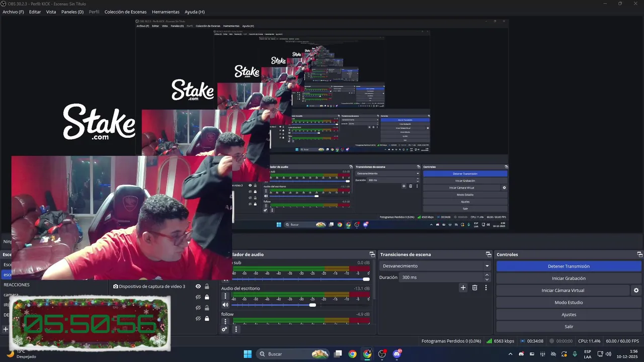Open the first Chrome taskbar icon

coord(353,354)
